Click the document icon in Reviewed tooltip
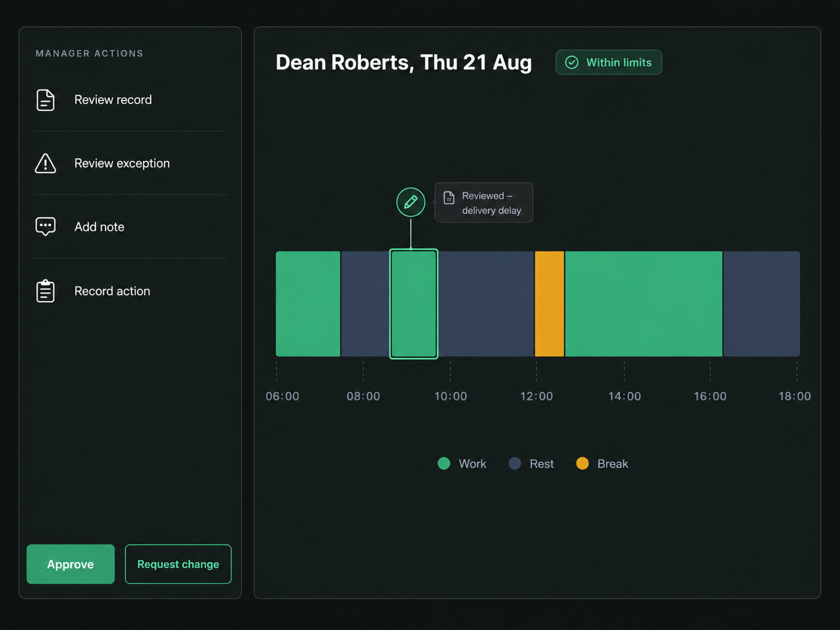 (x=449, y=198)
